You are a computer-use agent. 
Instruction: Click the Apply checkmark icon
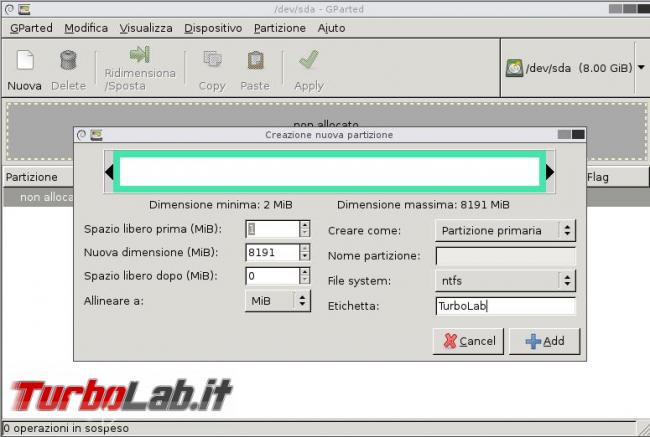(x=309, y=59)
